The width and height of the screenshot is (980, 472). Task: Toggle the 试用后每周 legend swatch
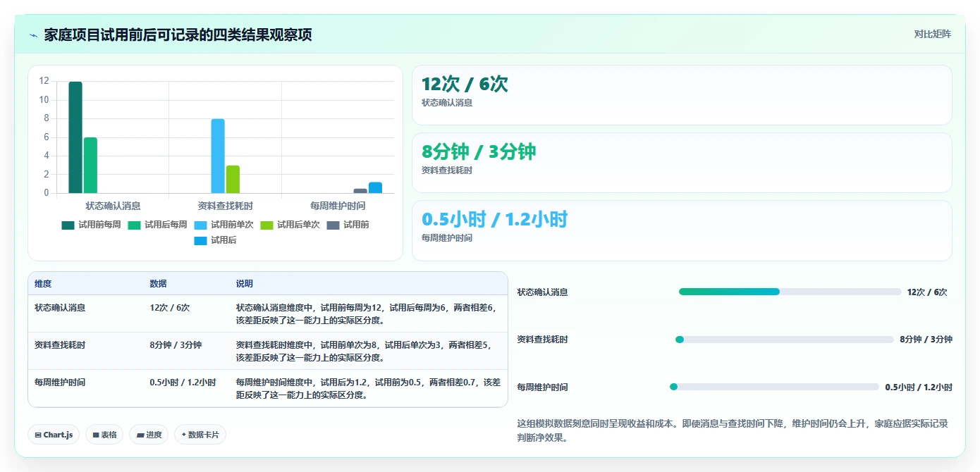[134, 225]
